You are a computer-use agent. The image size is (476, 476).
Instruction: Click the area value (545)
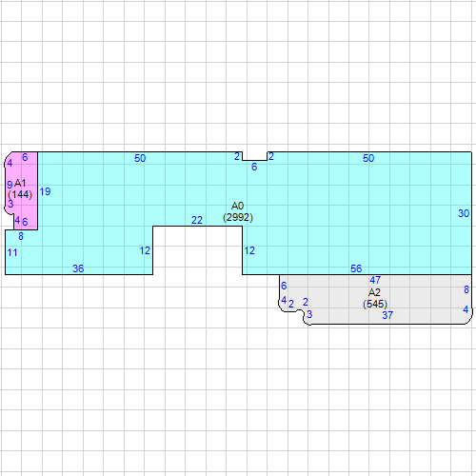click(375, 304)
